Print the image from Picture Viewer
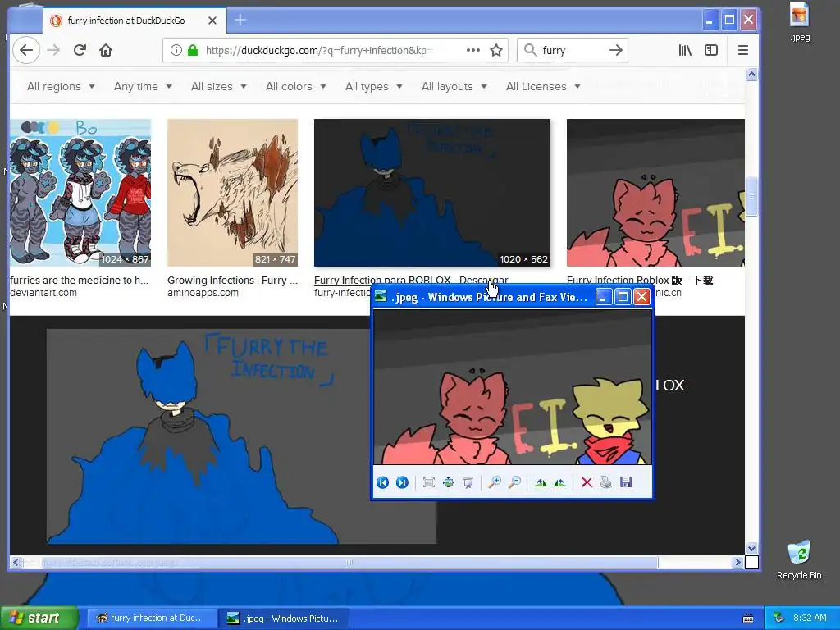Viewport: 840px width, 630px height. (x=606, y=482)
